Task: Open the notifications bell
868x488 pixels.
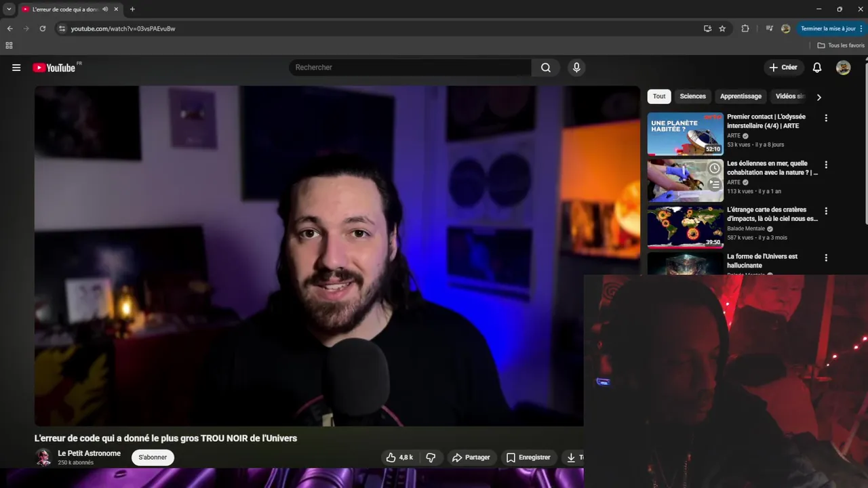Action: click(817, 68)
